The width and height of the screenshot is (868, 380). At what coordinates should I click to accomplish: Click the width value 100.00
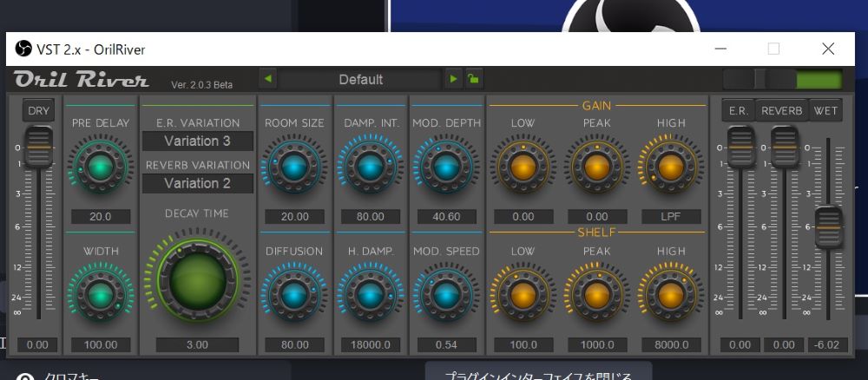(100, 345)
